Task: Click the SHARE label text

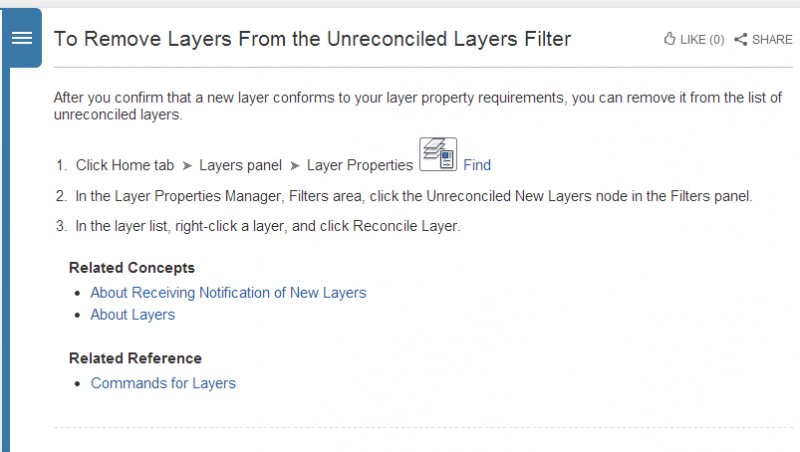Action: pos(772,40)
